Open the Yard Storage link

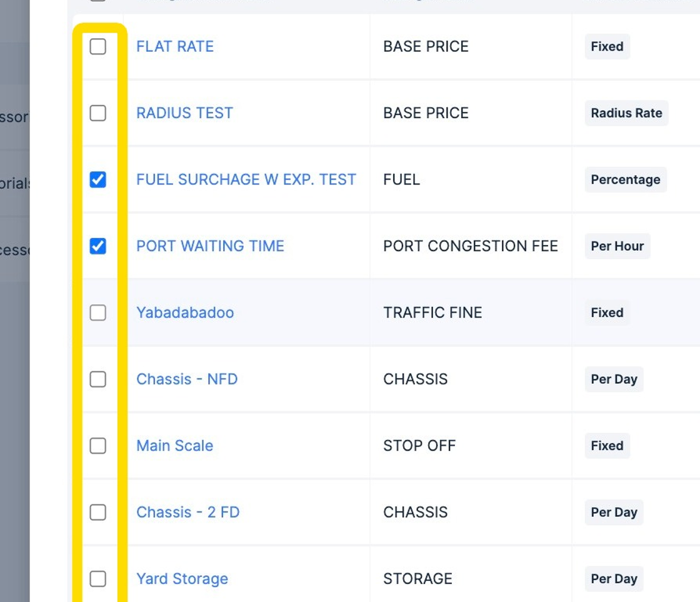pyautogui.click(x=182, y=579)
